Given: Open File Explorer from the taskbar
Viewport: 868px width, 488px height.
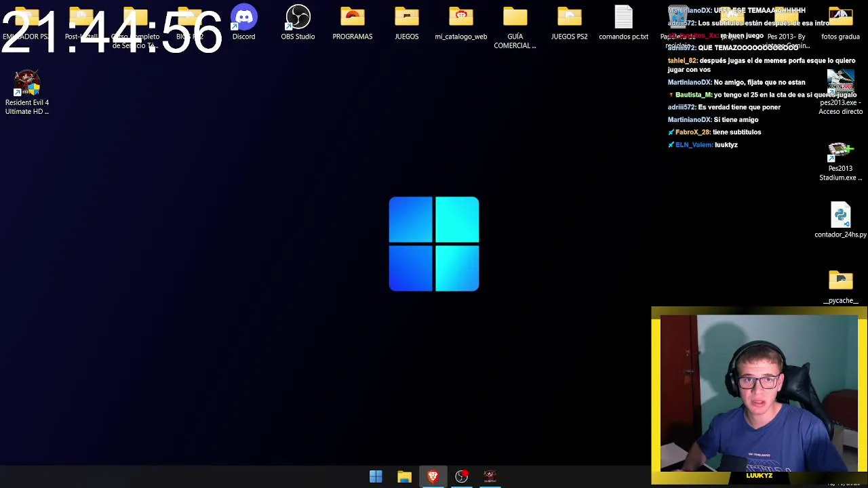Looking at the screenshot, I should click(x=404, y=476).
